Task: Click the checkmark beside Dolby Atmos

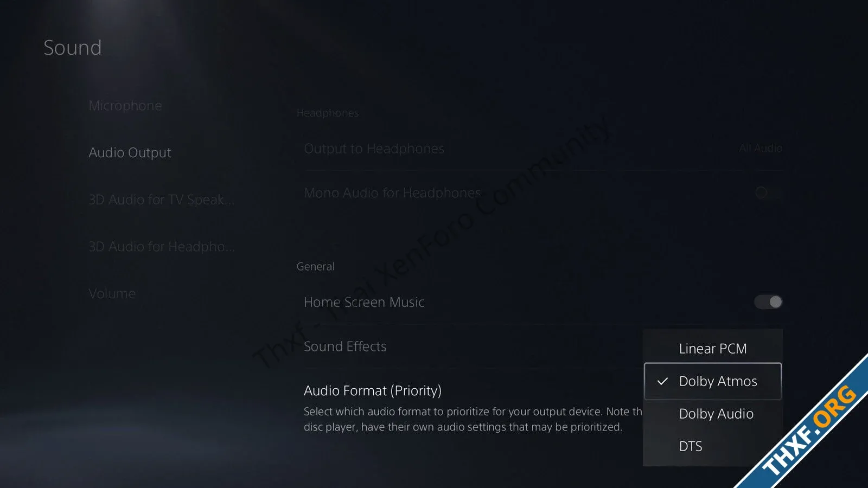Action: click(662, 381)
